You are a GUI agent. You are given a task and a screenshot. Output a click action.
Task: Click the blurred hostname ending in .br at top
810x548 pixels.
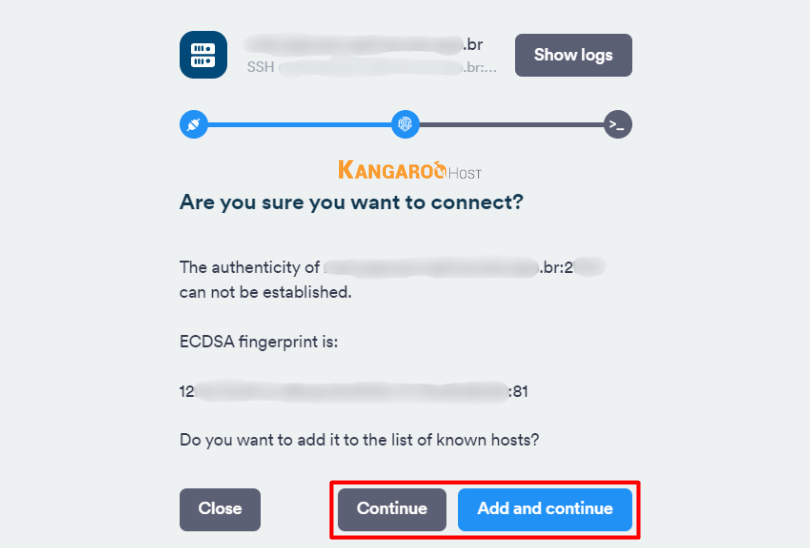coord(364,44)
